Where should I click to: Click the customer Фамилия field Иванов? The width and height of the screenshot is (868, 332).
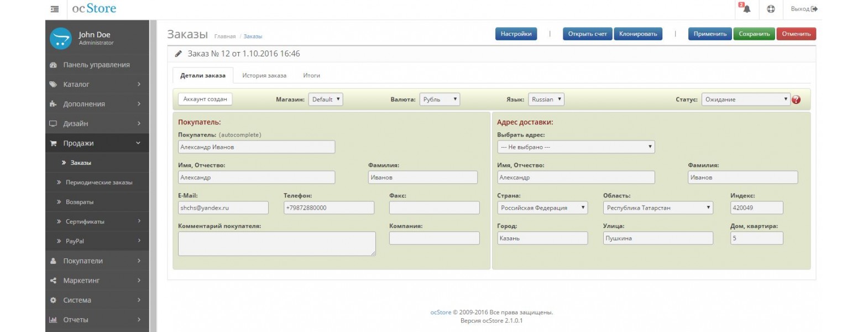[x=423, y=178]
